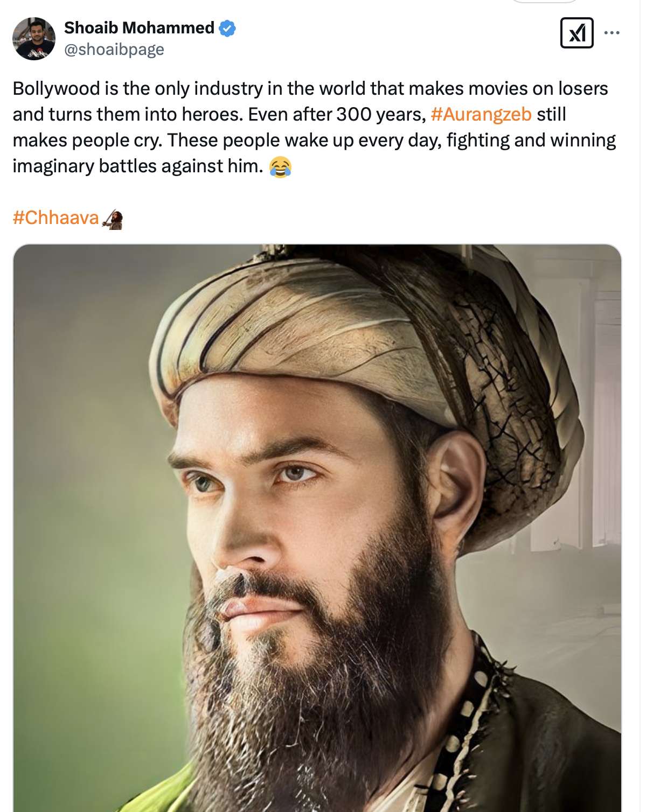Visit the @shoaibpage handle
Viewport: 653px width, 812px height.
[114, 50]
